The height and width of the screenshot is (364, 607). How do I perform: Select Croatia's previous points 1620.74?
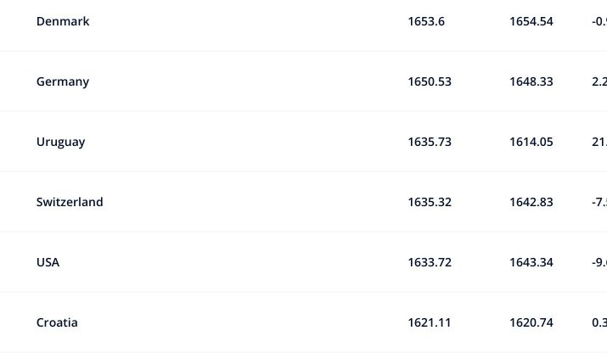531,322
